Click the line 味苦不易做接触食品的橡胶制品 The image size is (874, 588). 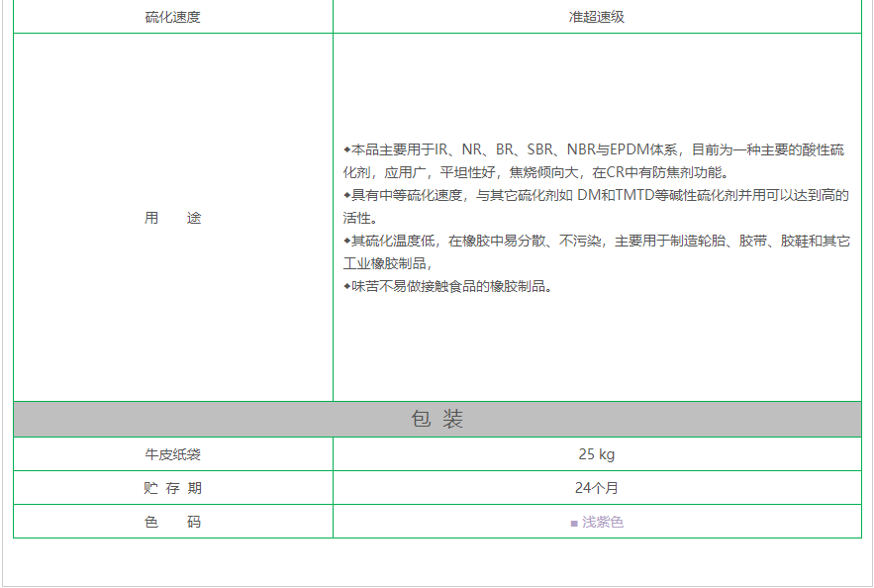click(448, 286)
